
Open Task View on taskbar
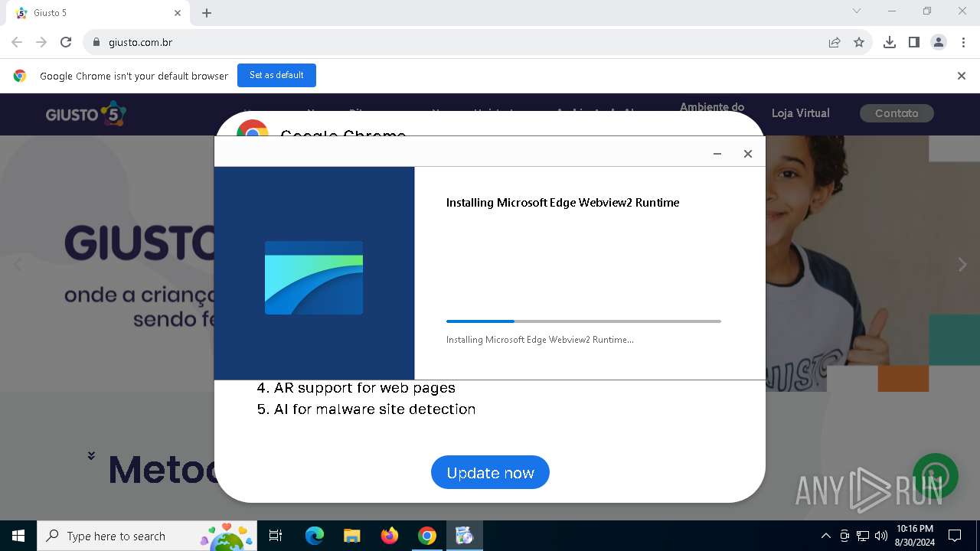(x=276, y=536)
